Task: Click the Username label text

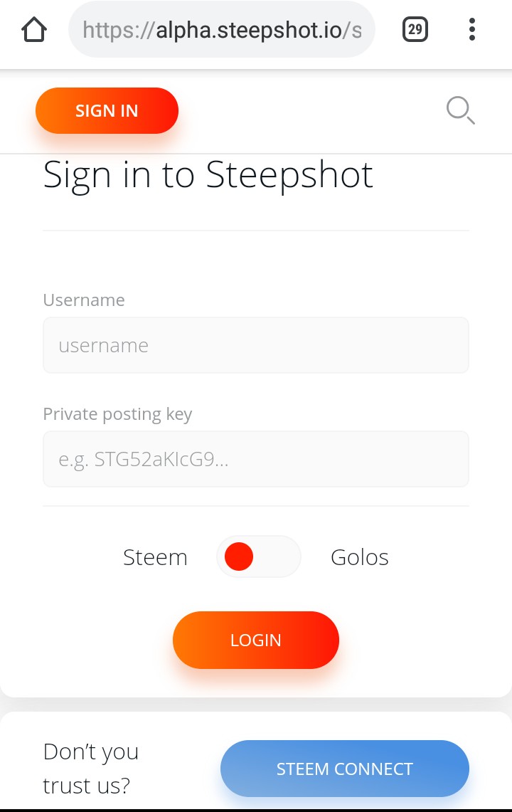Action: point(84,300)
